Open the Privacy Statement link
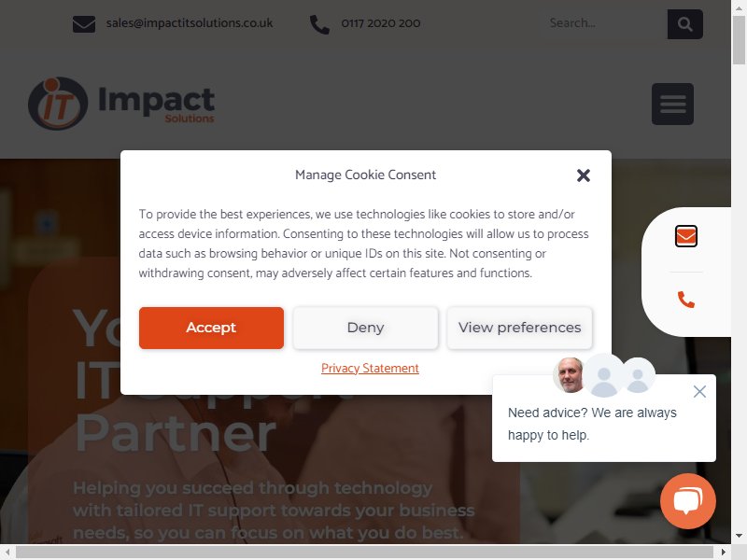The width and height of the screenshot is (747, 560). [x=370, y=368]
